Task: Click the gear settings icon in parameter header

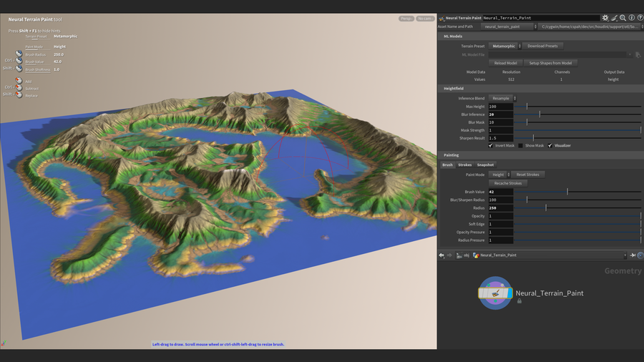Action: [605, 17]
